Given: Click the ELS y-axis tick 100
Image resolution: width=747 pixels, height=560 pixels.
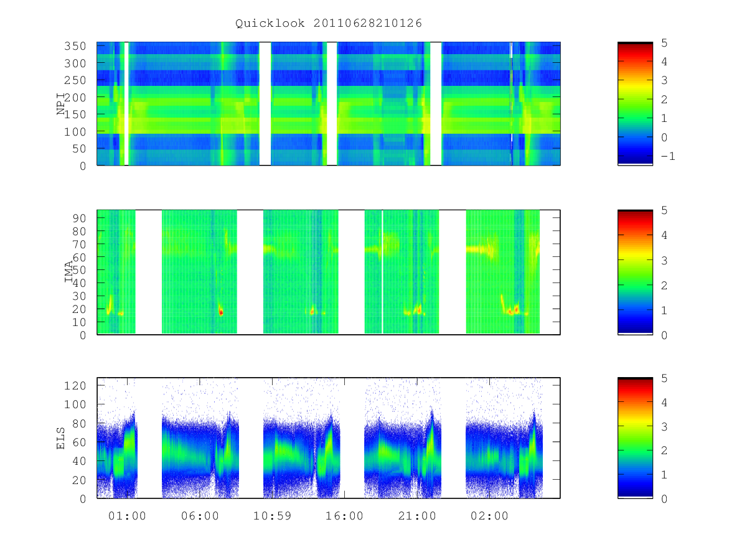Looking at the screenshot, I should (x=74, y=404).
